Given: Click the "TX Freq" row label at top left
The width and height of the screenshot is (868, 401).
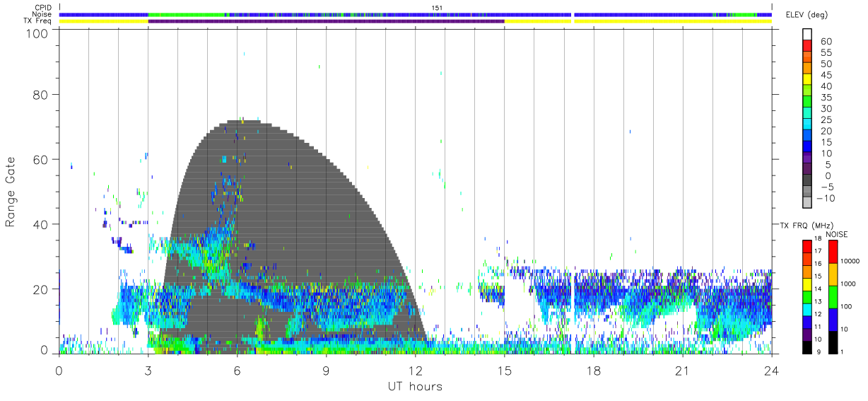Looking at the screenshot, I should (38, 21).
